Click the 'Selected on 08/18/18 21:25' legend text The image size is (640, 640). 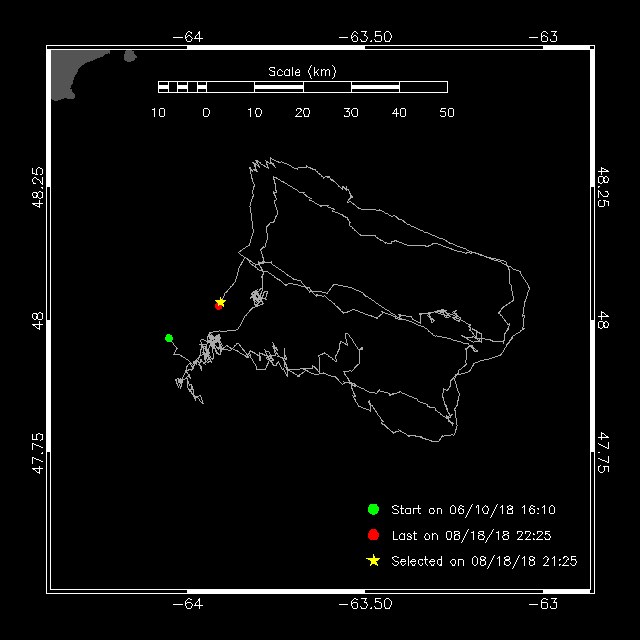pos(484,561)
